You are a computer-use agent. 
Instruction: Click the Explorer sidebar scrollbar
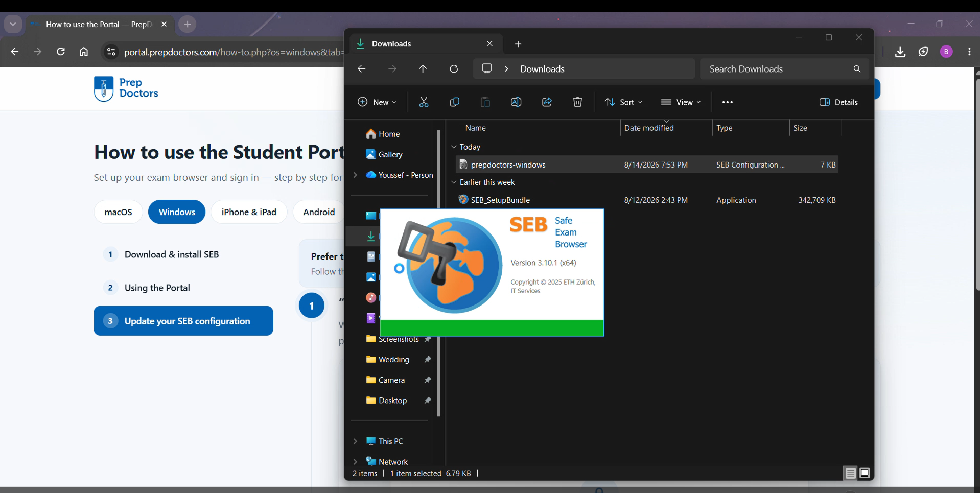coord(439,273)
